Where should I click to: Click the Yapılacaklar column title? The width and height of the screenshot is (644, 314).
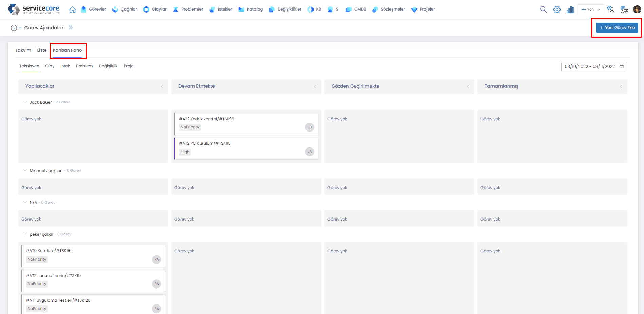click(40, 86)
